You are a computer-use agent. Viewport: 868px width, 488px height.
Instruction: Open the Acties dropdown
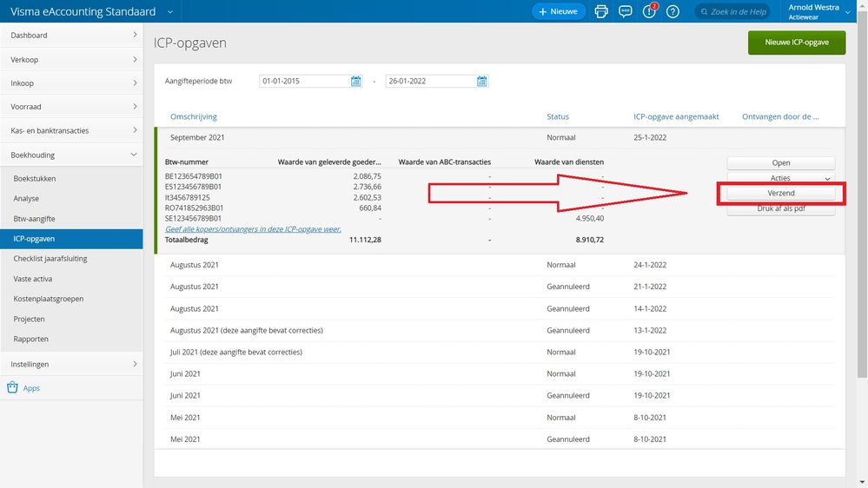click(x=780, y=178)
